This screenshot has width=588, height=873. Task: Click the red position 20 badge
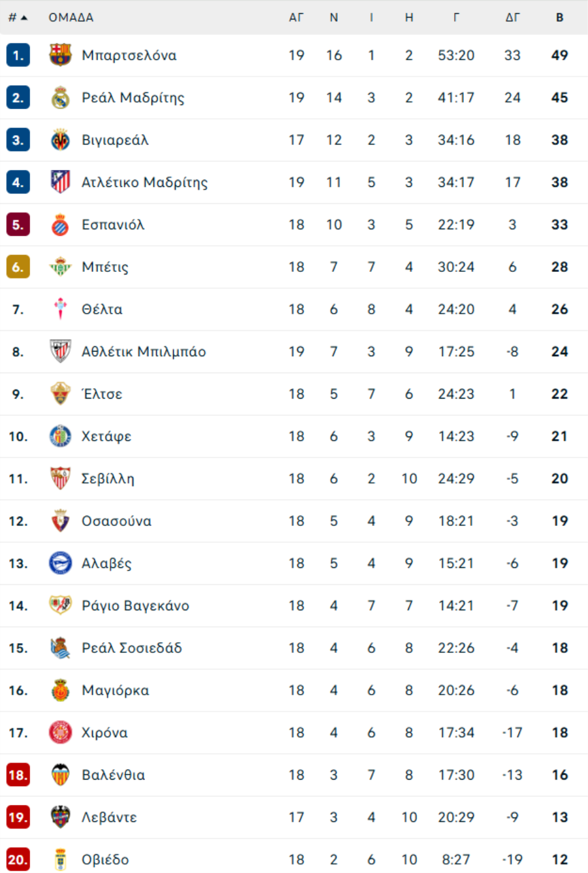tap(18, 859)
